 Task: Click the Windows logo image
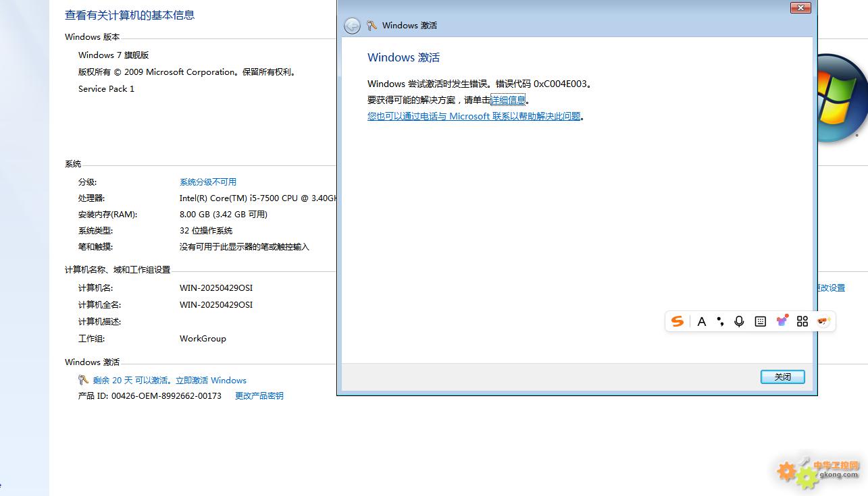[842, 99]
